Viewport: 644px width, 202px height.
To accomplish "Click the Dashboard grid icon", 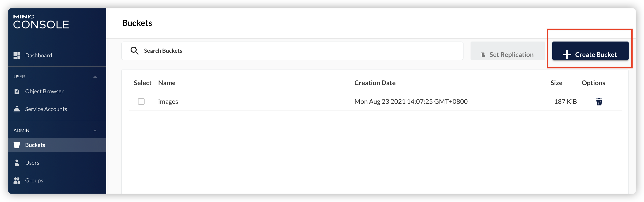I will [17, 56].
